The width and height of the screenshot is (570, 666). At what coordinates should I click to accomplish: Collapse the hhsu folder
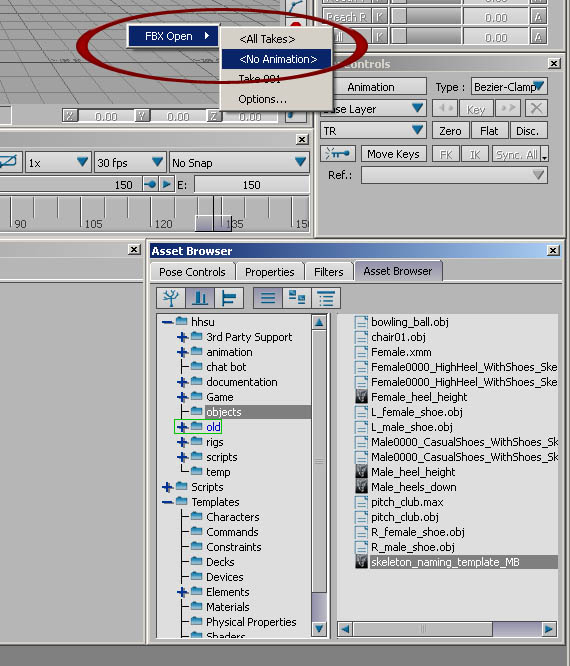tap(167, 322)
